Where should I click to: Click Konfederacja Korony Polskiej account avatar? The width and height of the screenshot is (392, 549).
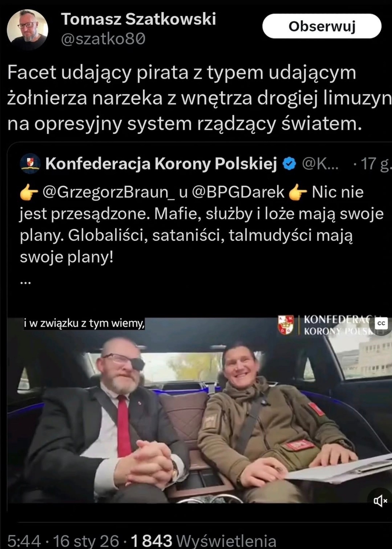pos(30,164)
